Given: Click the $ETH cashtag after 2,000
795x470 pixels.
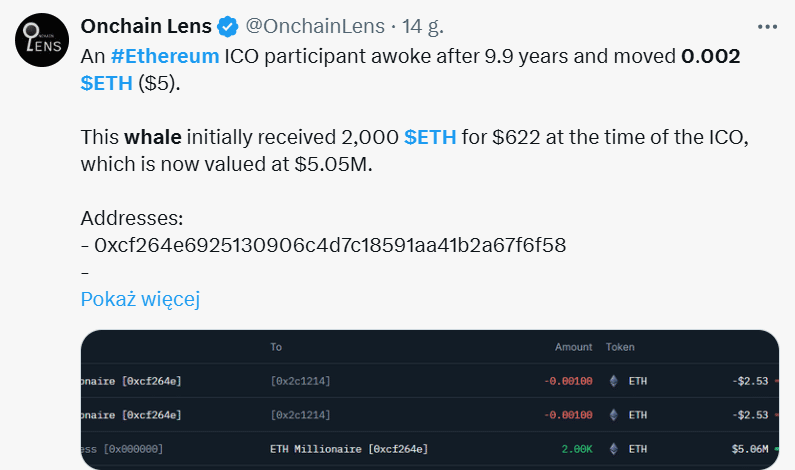Looking at the screenshot, I should click(x=430, y=137).
